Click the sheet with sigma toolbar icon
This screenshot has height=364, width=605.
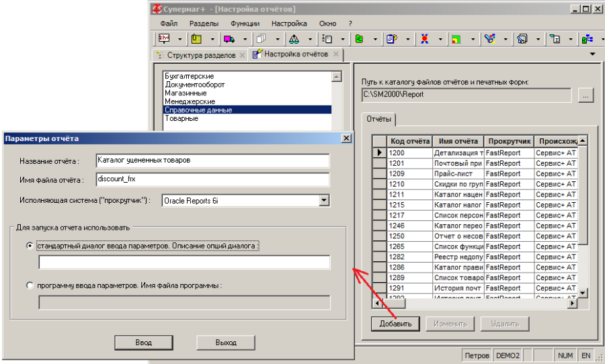click(x=555, y=38)
